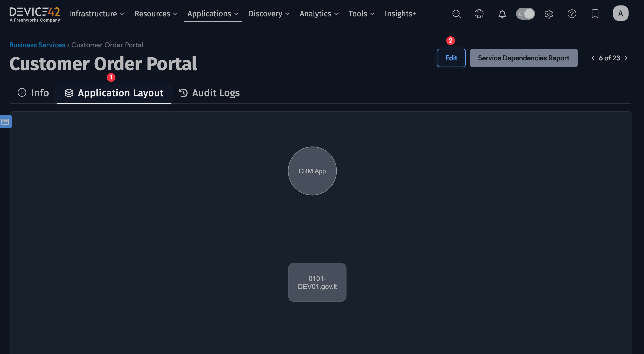Click the Device42 logo
The image size is (644, 354).
coord(35,14)
